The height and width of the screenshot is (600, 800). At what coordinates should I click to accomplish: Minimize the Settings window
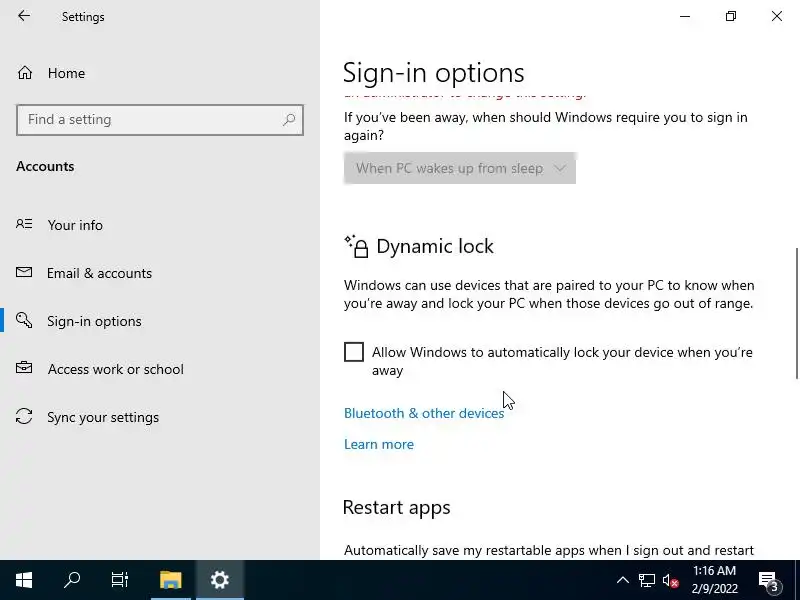click(x=685, y=16)
